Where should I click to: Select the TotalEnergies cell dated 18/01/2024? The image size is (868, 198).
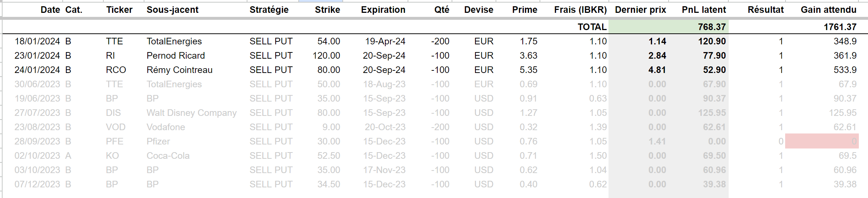[174, 41]
